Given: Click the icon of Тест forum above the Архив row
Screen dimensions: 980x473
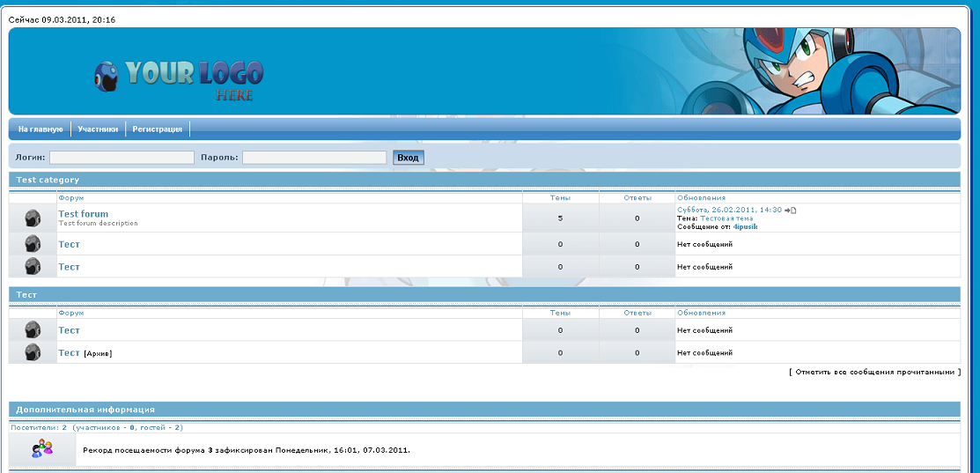Looking at the screenshot, I should coord(33,330).
